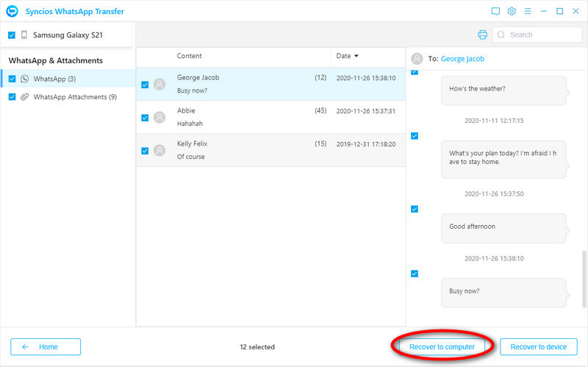Click timestamp 2020-11-11 12:17:15
The image size is (588, 367).
tap(494, 121)
